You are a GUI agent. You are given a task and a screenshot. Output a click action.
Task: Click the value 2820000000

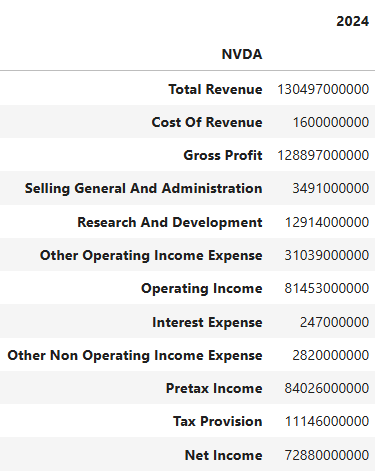coord(331,355)
